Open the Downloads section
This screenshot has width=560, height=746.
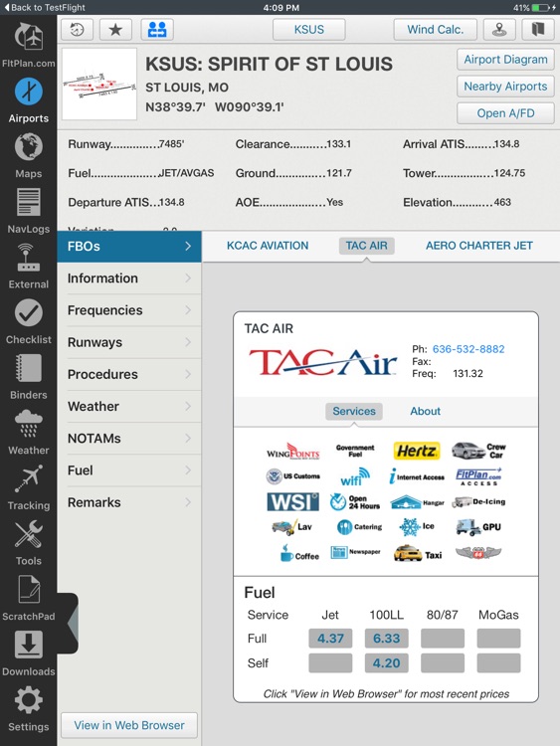(x=28, y=653)
